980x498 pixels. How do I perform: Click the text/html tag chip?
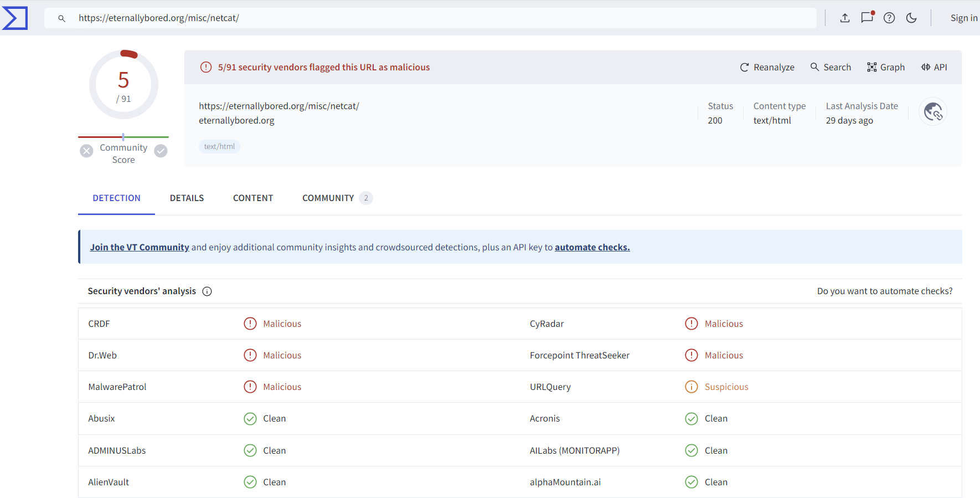[x=219, y=146]
